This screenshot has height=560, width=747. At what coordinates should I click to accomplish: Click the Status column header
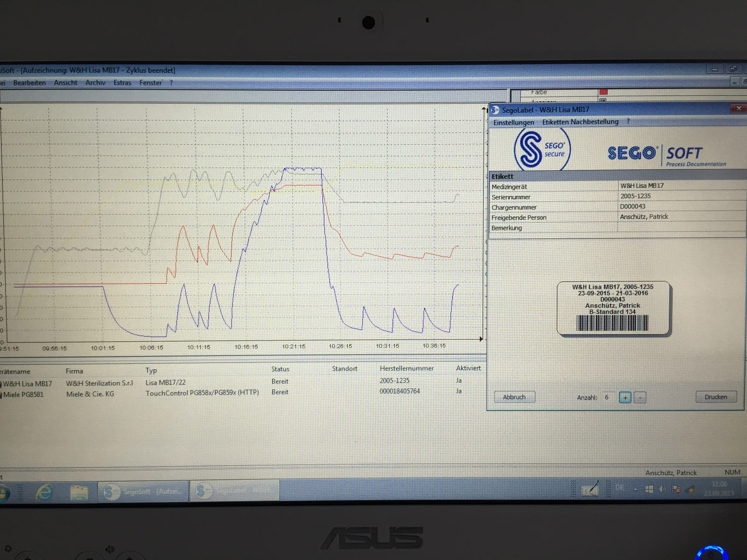[x=280, y=369]
